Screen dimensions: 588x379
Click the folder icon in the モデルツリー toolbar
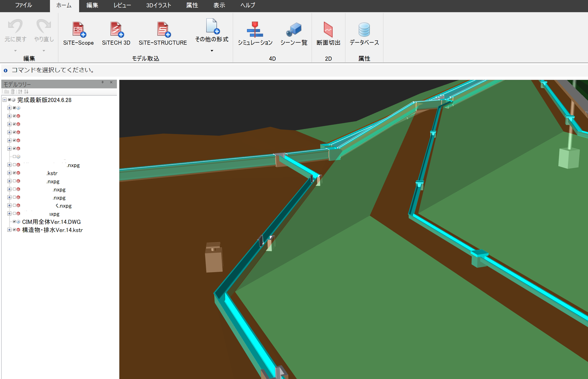(x=7, y=92)
